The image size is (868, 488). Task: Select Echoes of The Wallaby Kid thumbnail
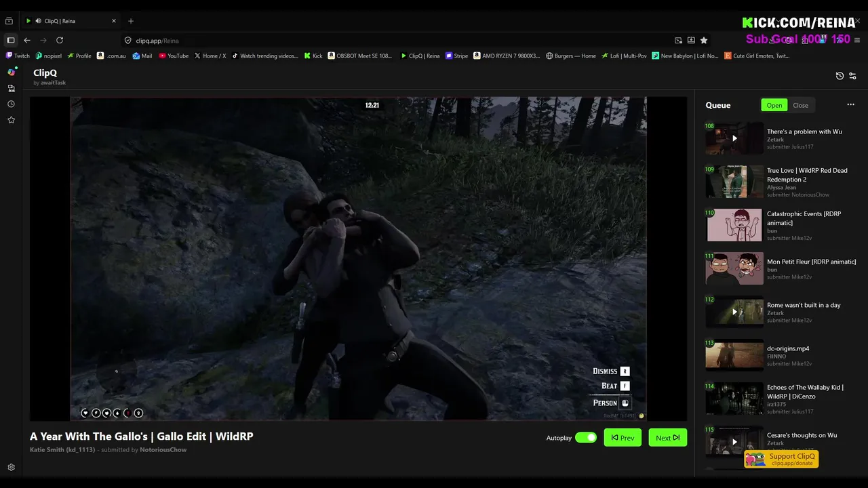734,399
